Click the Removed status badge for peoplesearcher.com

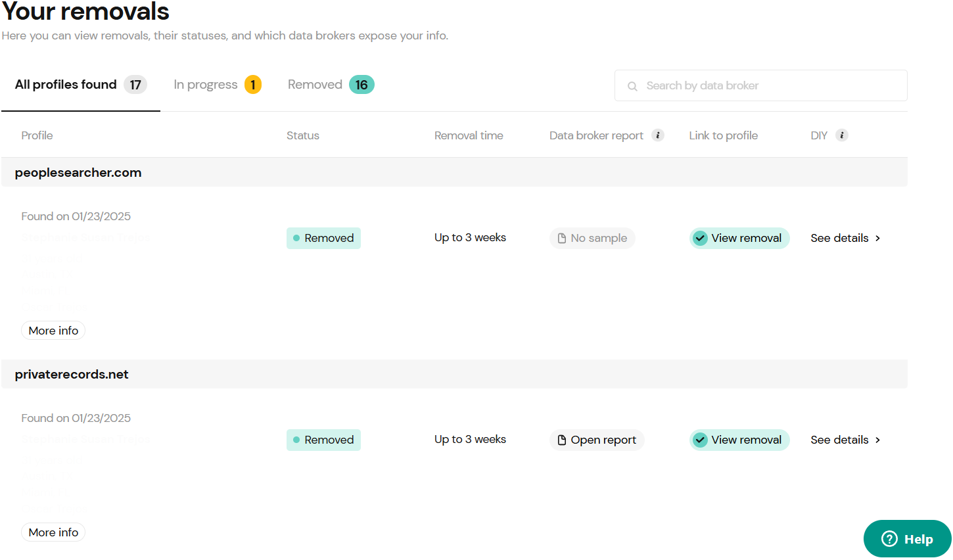tap(323, 238)
